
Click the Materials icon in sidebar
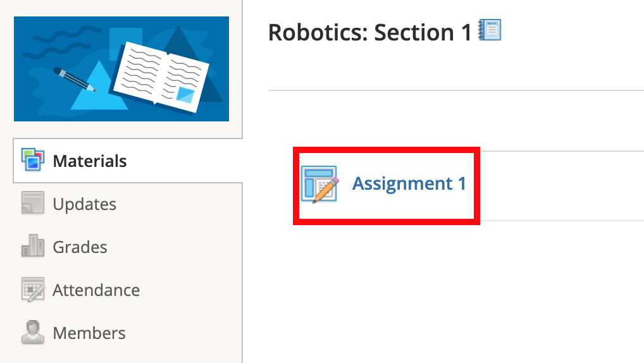pos(32,161)
